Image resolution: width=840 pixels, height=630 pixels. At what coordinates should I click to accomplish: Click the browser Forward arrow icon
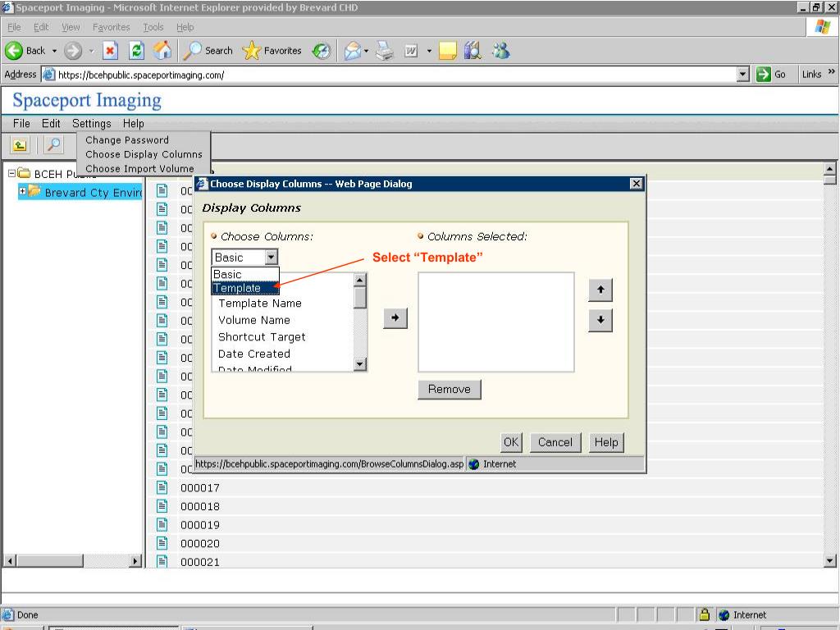pos(73,51)
